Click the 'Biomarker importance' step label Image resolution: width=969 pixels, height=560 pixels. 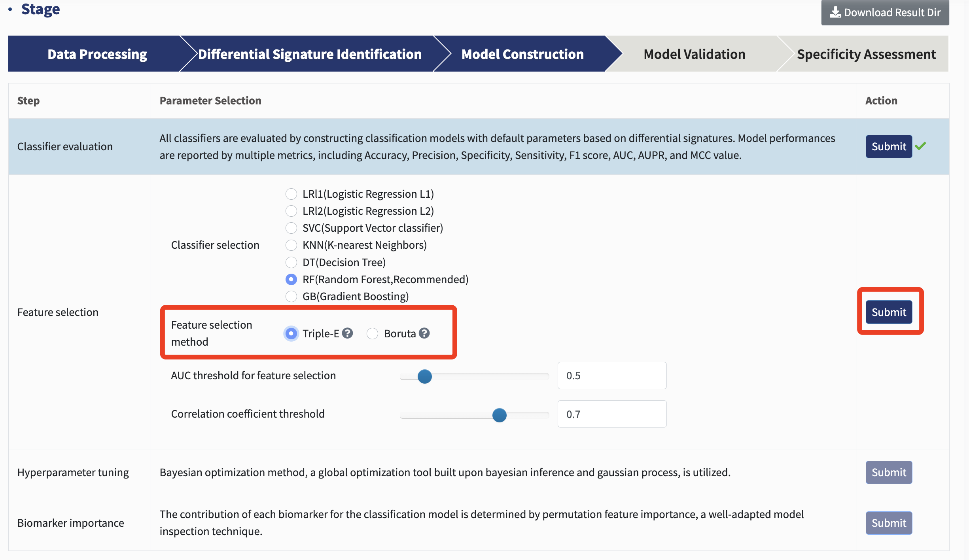pyautogui.click(x=71, y=523)
